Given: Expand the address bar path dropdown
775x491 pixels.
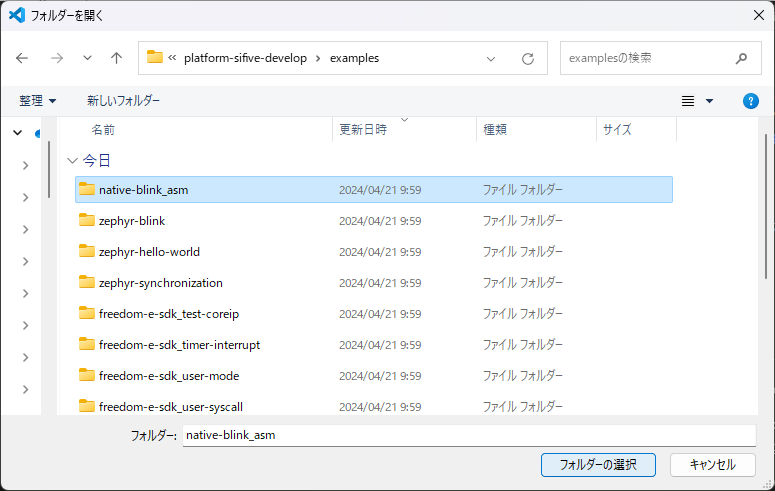Looking at the screenshot, I should click(491, 58).
